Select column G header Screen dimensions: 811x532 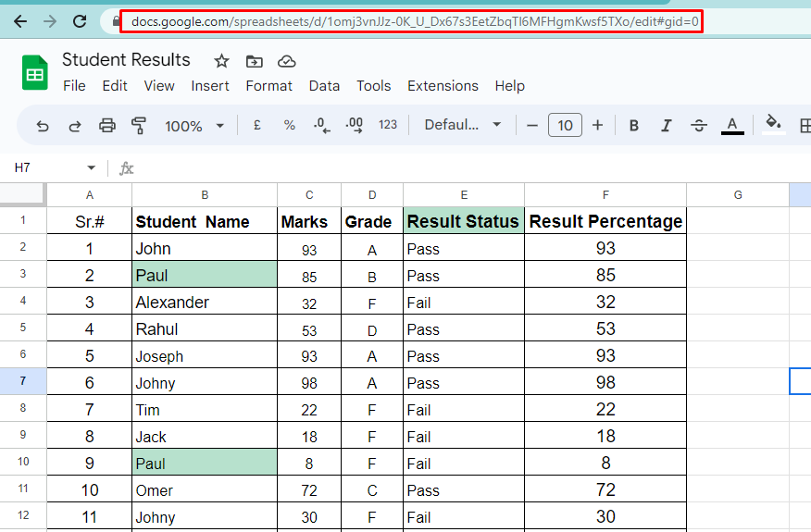[x=738, y=195]
